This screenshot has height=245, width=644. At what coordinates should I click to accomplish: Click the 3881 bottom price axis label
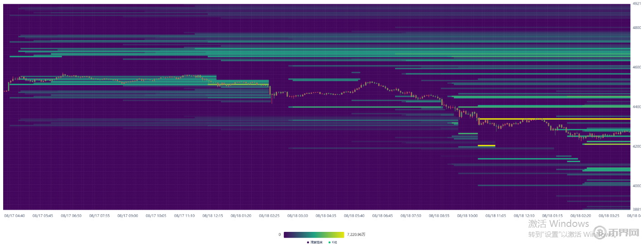(x=637, y=209)
